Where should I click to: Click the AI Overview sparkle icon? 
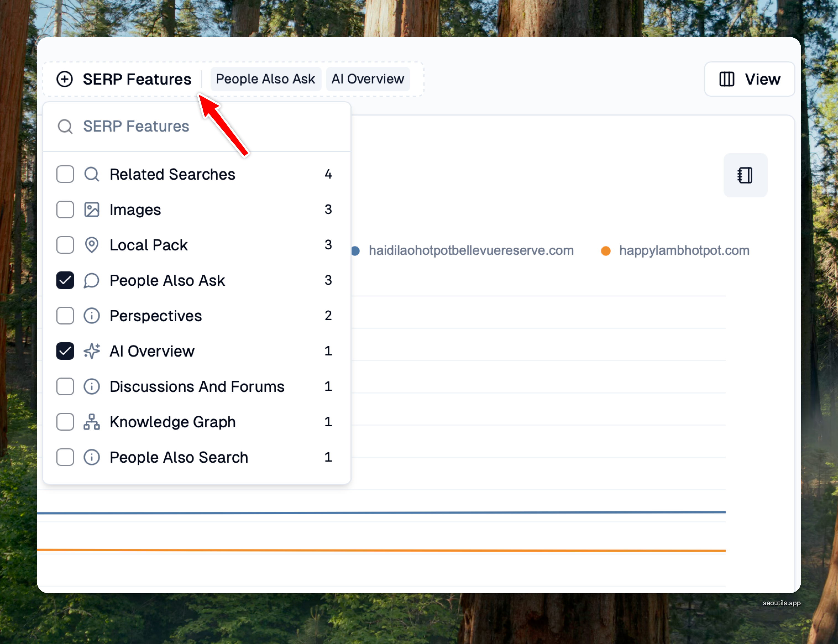[91, 351]
